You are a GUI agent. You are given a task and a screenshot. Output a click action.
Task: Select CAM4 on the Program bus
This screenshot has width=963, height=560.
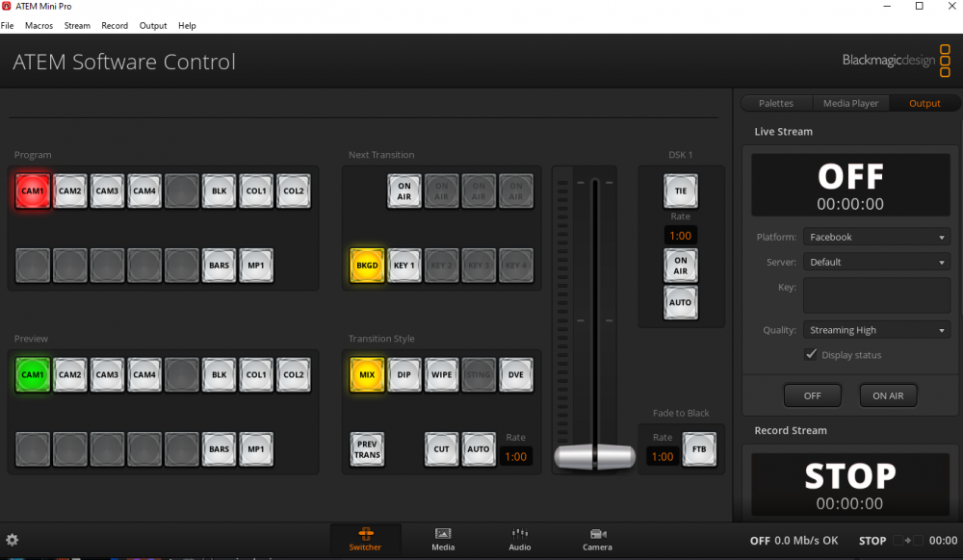(x=144, y=191)
